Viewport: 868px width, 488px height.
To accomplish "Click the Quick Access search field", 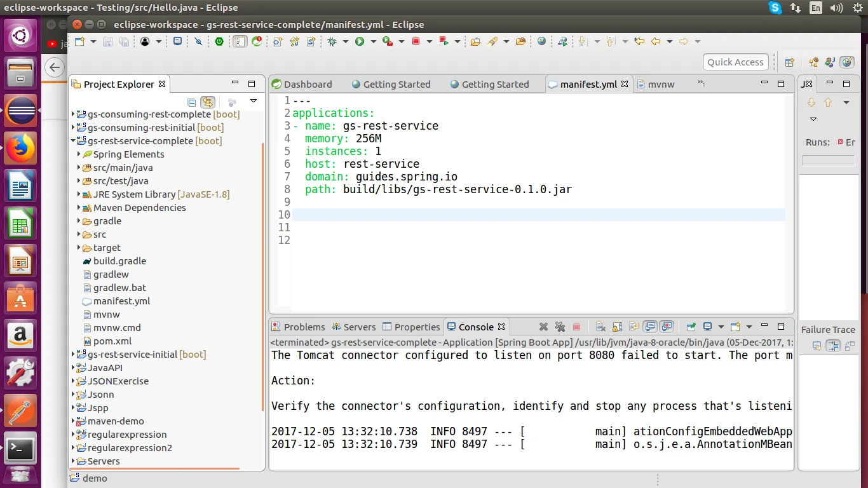I will tap(735, 62).
